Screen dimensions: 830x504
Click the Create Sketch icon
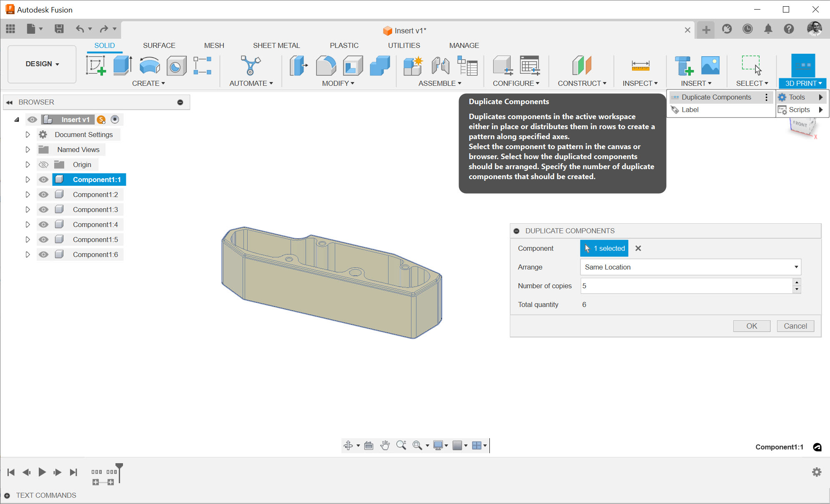(x=96, y=66)
